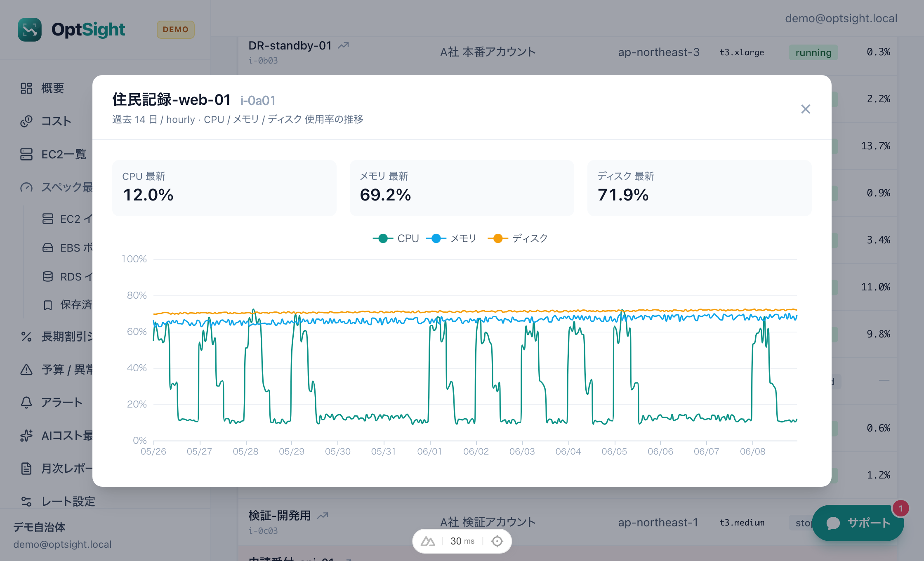924x561 pixels.
Task: Click 保存済 bookmark icon
Action: pyautogui.click(x=48, y=305)
